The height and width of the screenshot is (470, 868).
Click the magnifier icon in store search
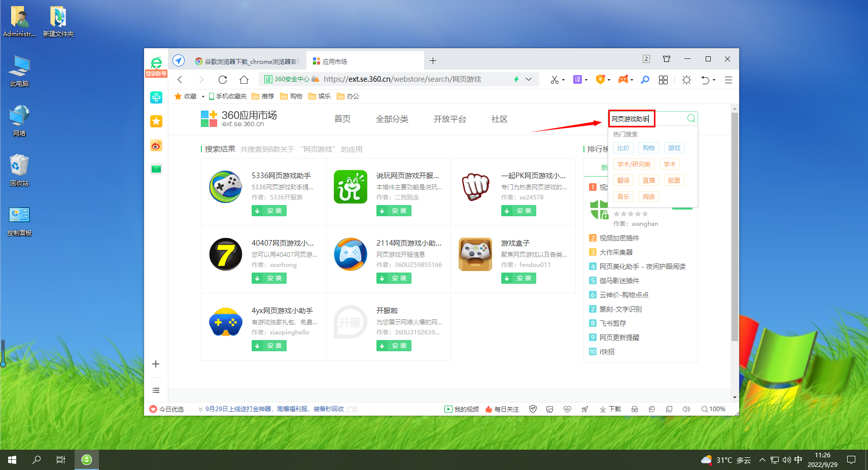click(691, 118)
